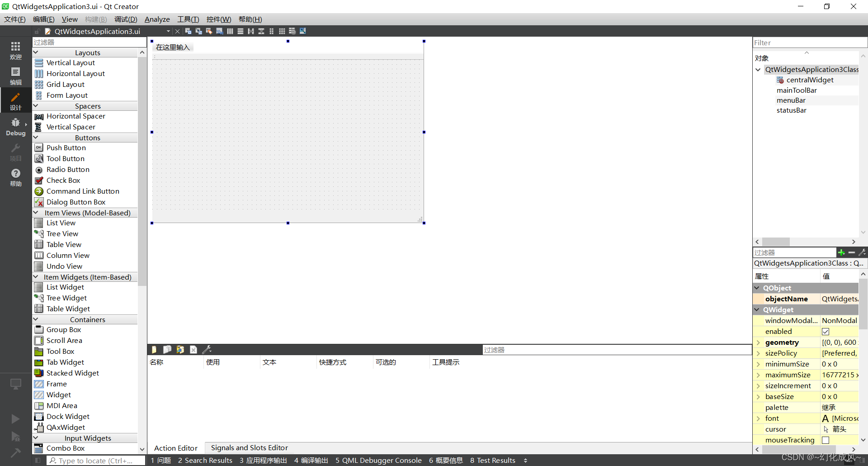Remove a dynamic property with the minus icon

click(852, 252)
